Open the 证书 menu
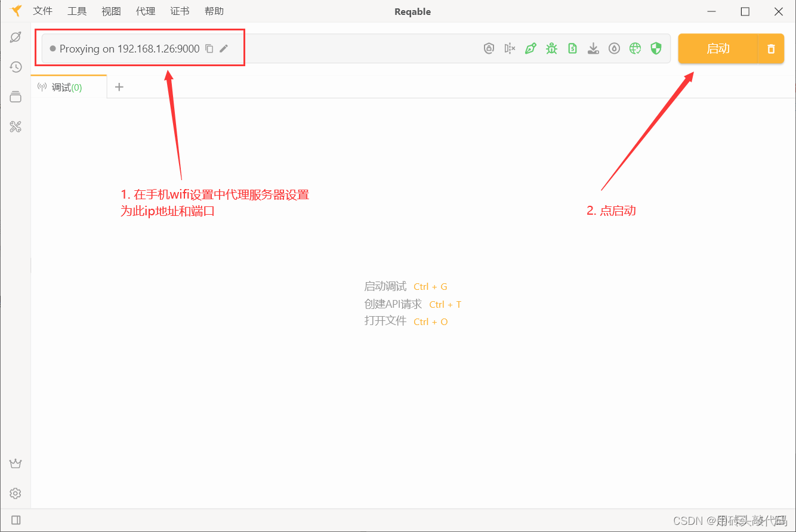This screenshot has height=532, width=796. 180,11
